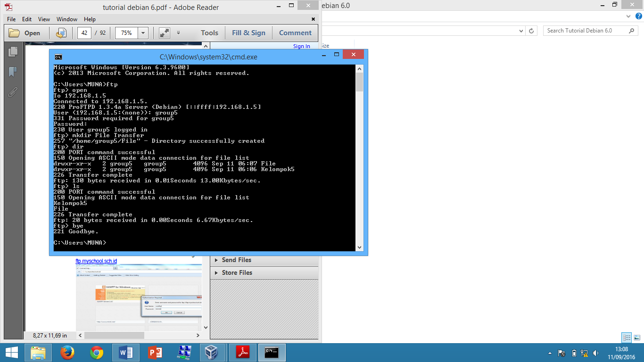Open Google Chrome from the taskbar
This screenshot has height=362, width=644.
click(97, 353)
